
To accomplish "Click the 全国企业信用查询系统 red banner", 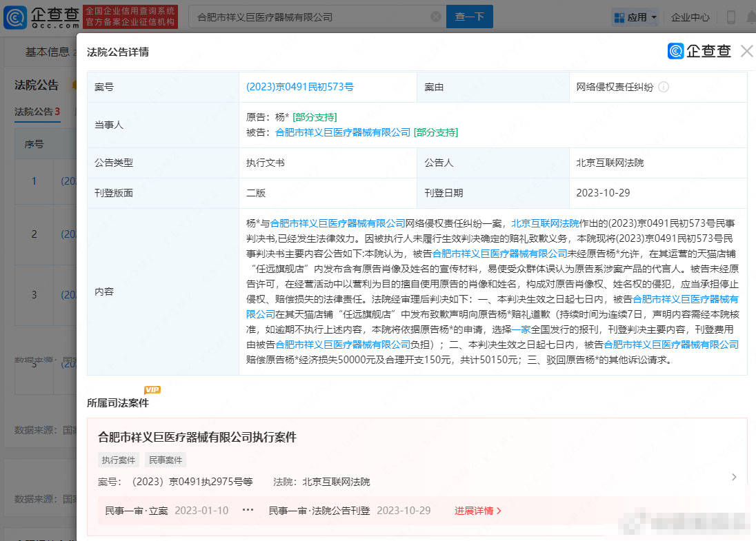I will tap(130, 17).
